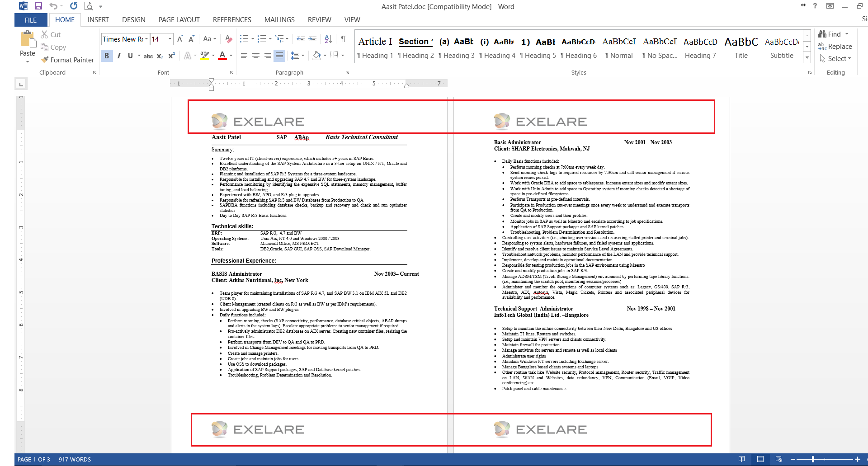Apply the Normal style
The width and height of the screenshot is (868, 466).
(619, 47)
